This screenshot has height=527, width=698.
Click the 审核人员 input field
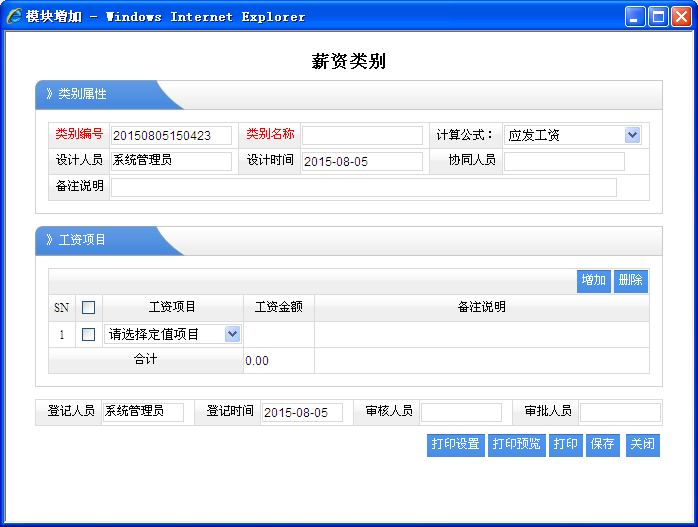click(461, 412)
